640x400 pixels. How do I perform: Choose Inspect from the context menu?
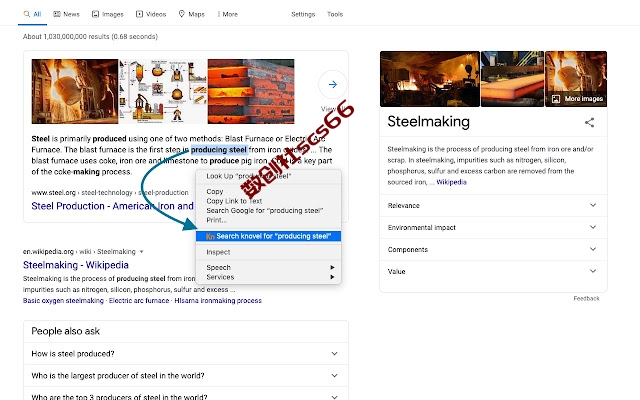tap(268, 252)
